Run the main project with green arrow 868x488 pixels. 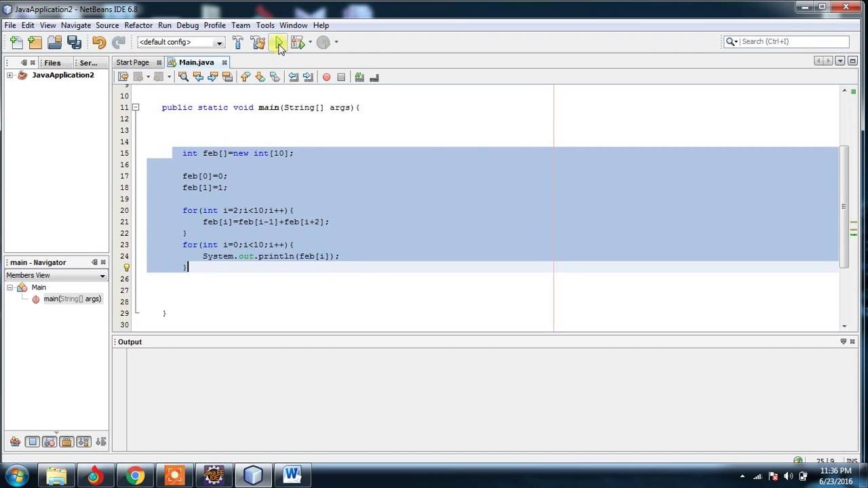click(278, 42)
